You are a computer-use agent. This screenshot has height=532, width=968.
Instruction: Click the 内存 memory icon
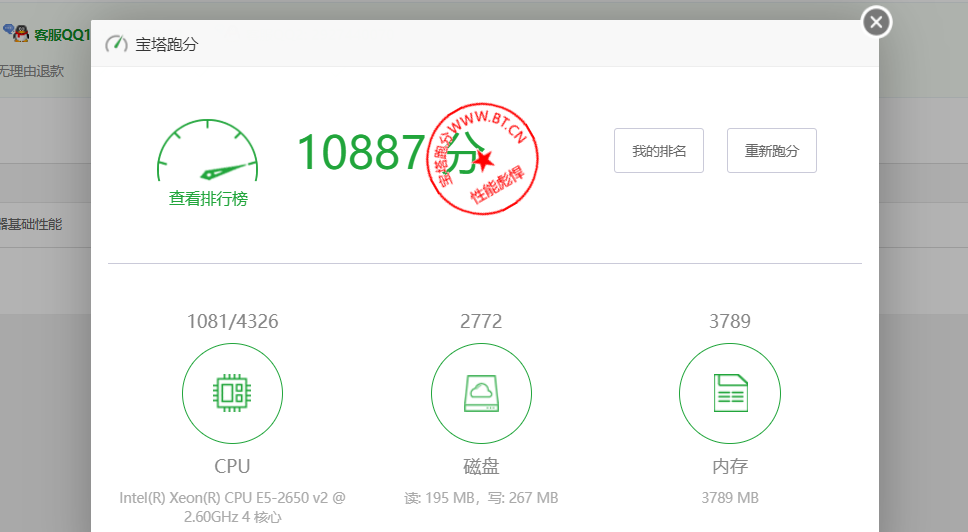click(730, 393)
